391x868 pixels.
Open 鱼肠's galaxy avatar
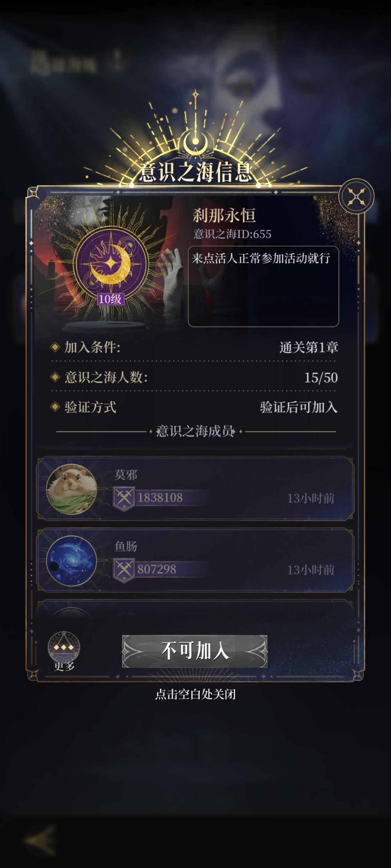(x=71, y=560)
